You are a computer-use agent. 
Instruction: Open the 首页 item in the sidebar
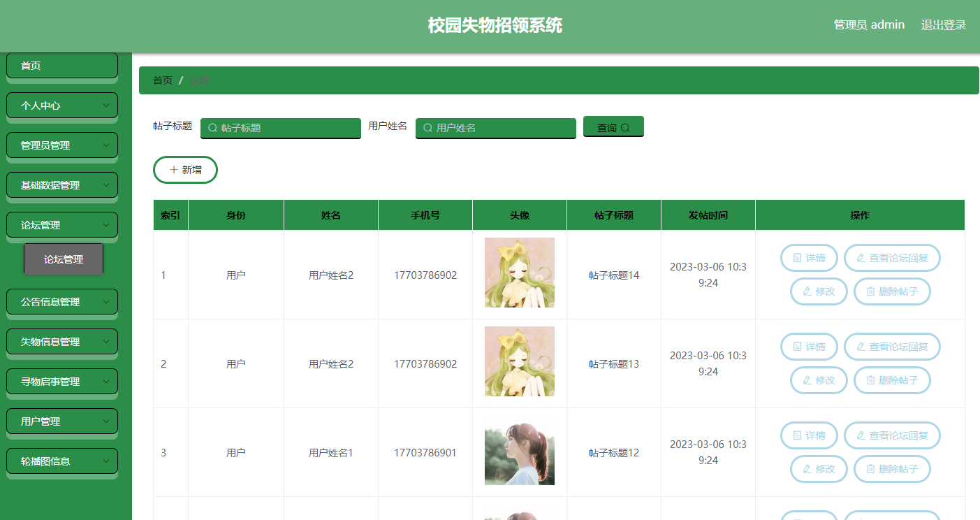coord(61,65)
